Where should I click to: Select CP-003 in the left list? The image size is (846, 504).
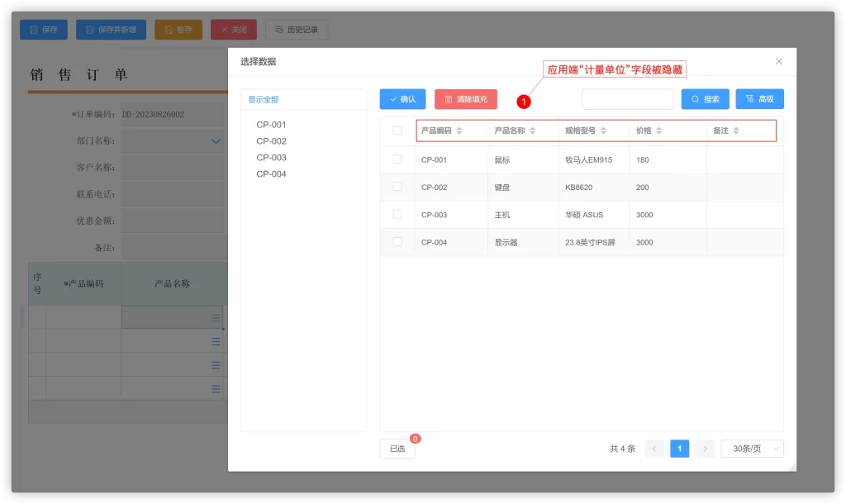click(271, 158)
